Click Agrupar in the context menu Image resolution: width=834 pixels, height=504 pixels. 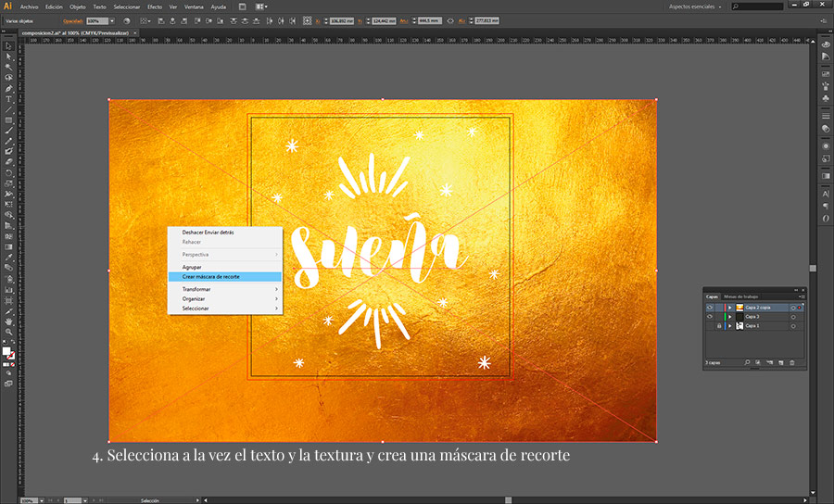[192, 267]
